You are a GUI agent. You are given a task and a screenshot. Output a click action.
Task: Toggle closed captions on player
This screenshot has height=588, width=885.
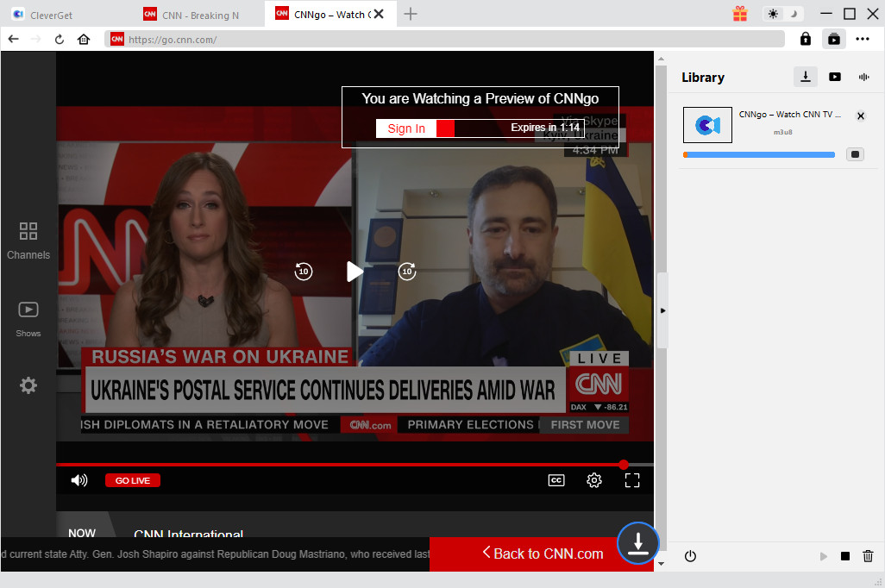pos(556,480)
